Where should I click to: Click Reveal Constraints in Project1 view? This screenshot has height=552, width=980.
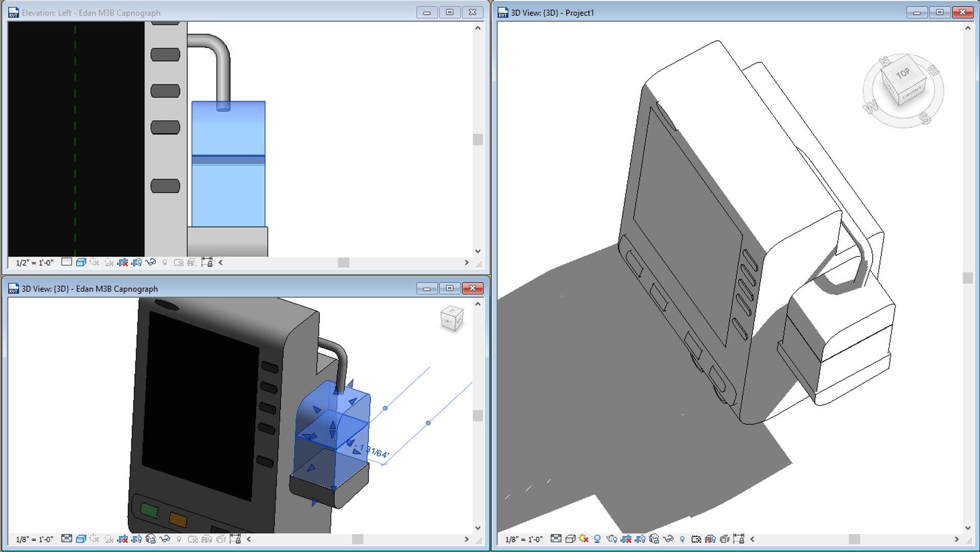click(x=739, y=539)
